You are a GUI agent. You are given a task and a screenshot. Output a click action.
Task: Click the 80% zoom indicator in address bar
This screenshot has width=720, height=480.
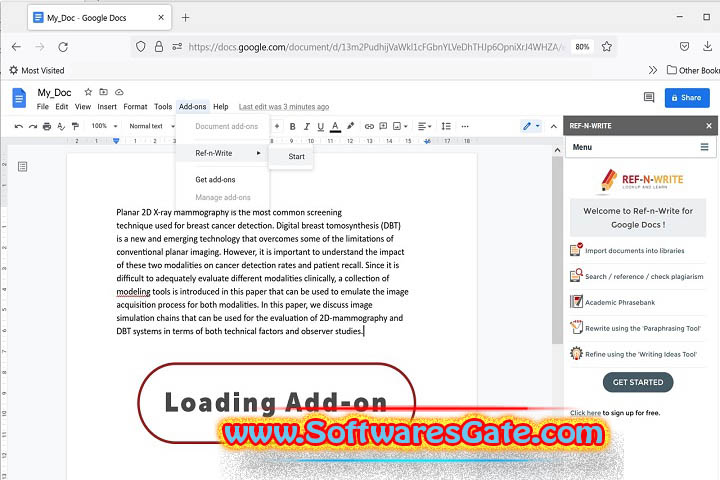click(582, 47)
